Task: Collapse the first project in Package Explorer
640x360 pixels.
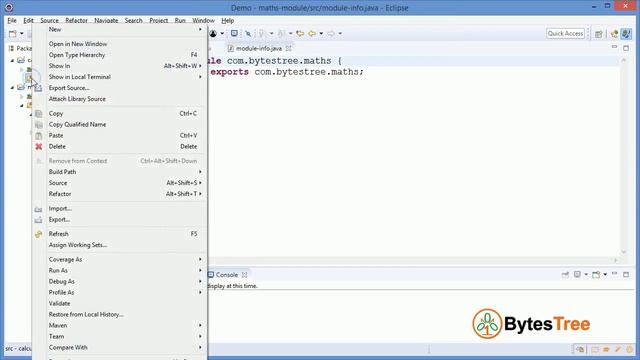Action: [12, 60]
